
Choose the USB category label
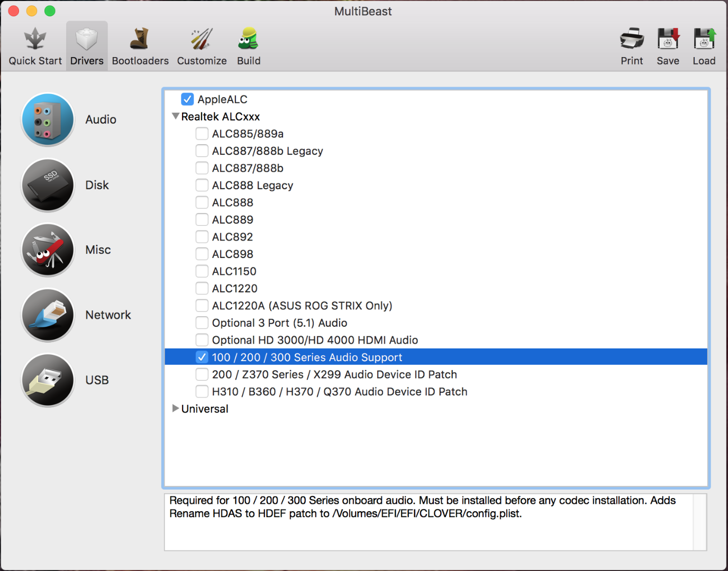click(97, 380)
